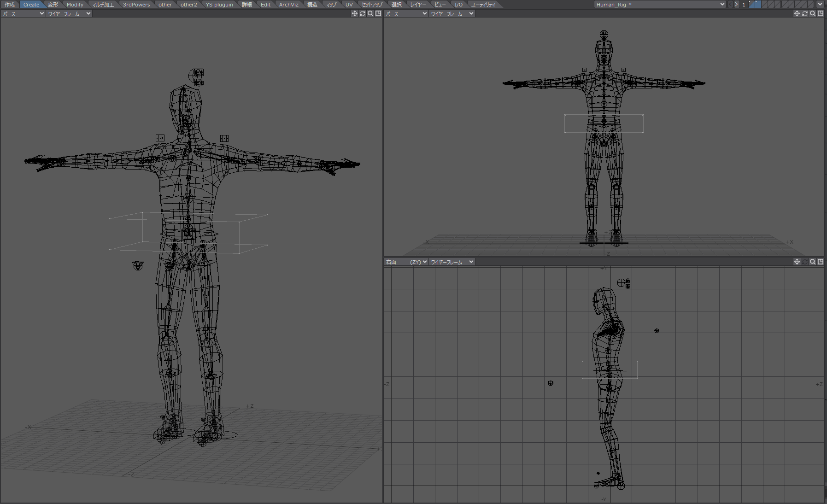Select the 構造 tab
Viewport: 827px width, 504px height.
[x=312, y=5]
